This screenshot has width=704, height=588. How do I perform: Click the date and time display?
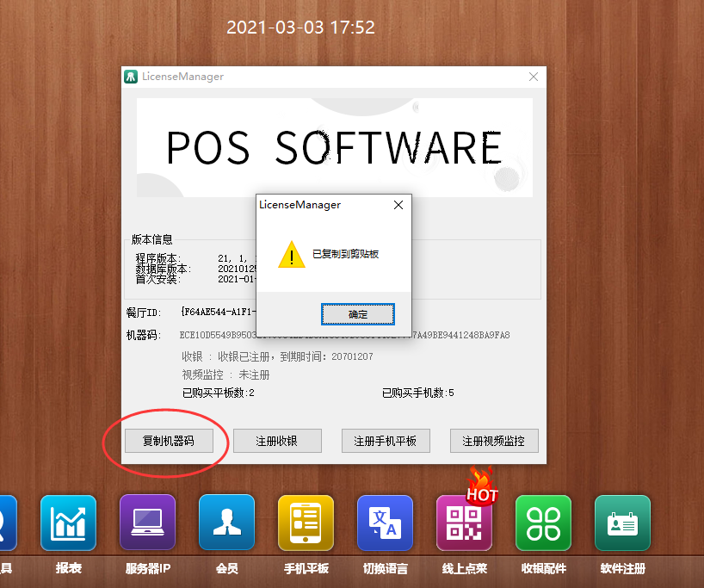300,28
